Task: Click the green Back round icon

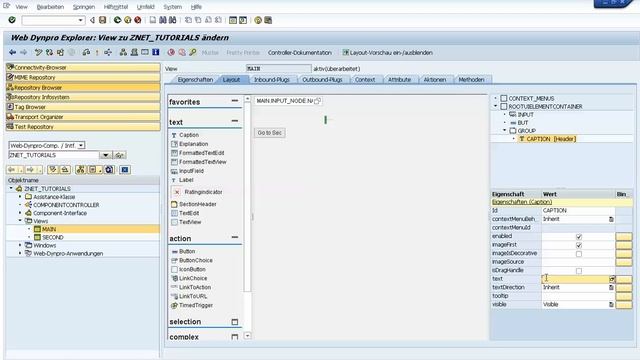Action: [x=118, y=20]
